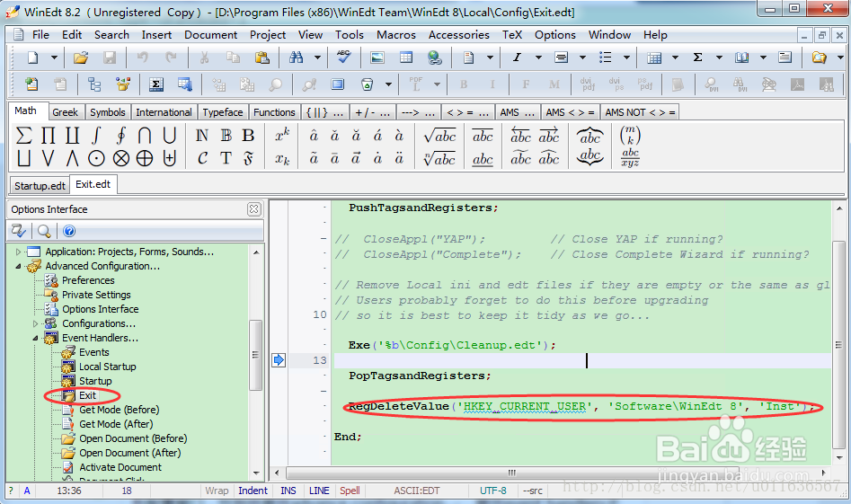Viewport: 851px width, 504px height.
Task: Select Preferences in configuration tree
Action: point(88,280)
